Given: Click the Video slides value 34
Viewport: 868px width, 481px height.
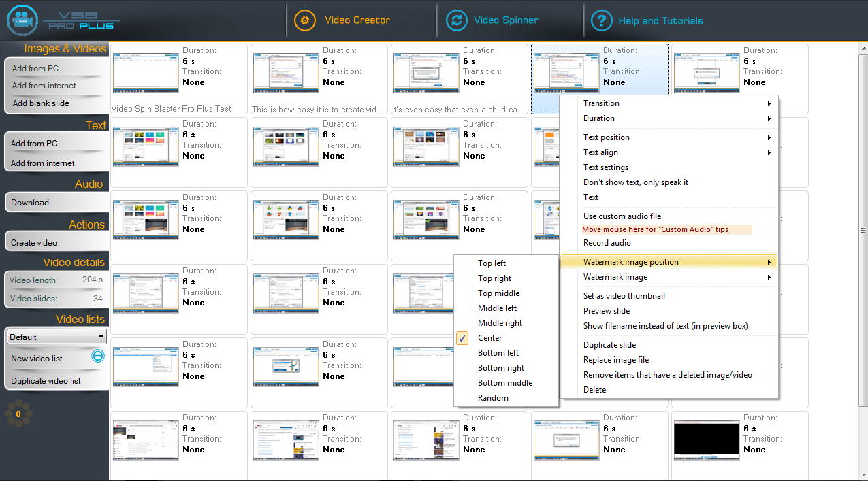Looking at the screenshot, I should [97, 299].
